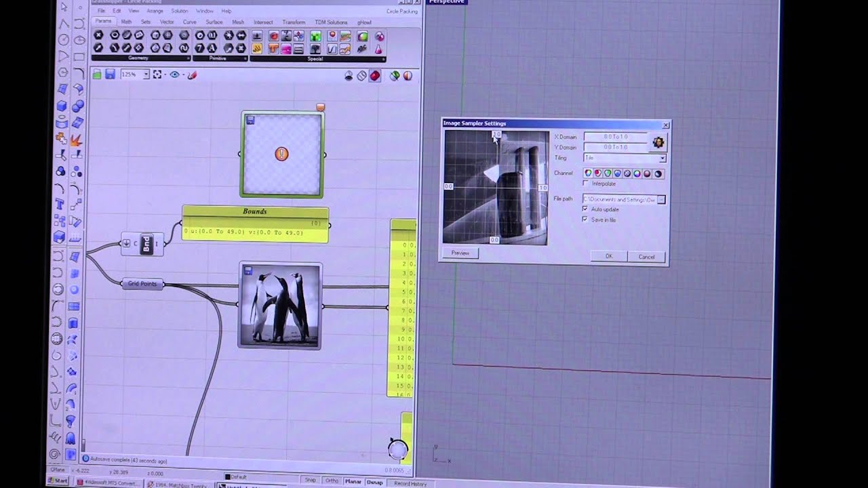Pick the Point parameter icon in Geometry panel
This screenshot has height=488, width=868.
[98, 35]
